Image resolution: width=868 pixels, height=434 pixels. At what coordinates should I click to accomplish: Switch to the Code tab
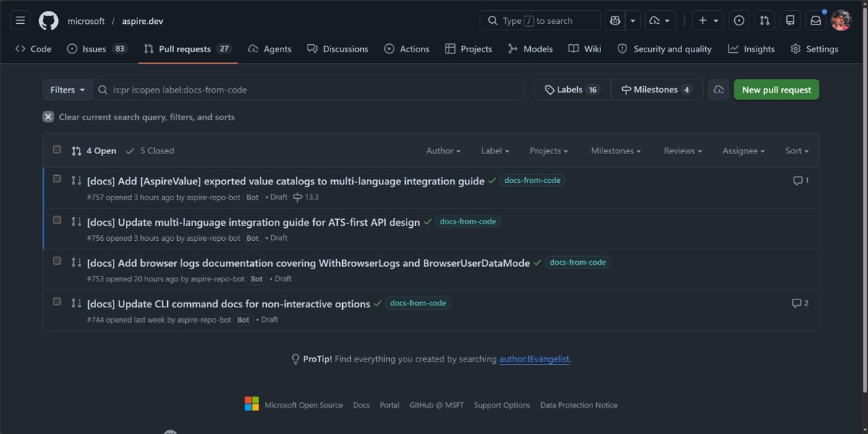coord(33,49)
